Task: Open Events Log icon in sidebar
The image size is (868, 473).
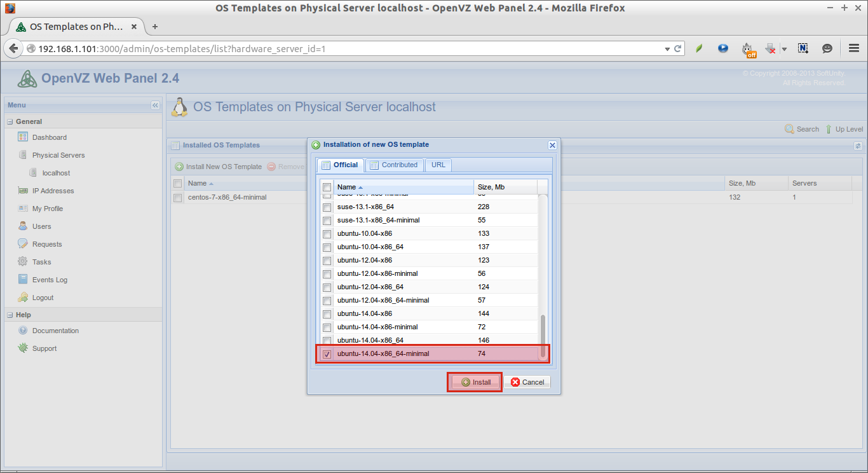Action: pos(23,280)
